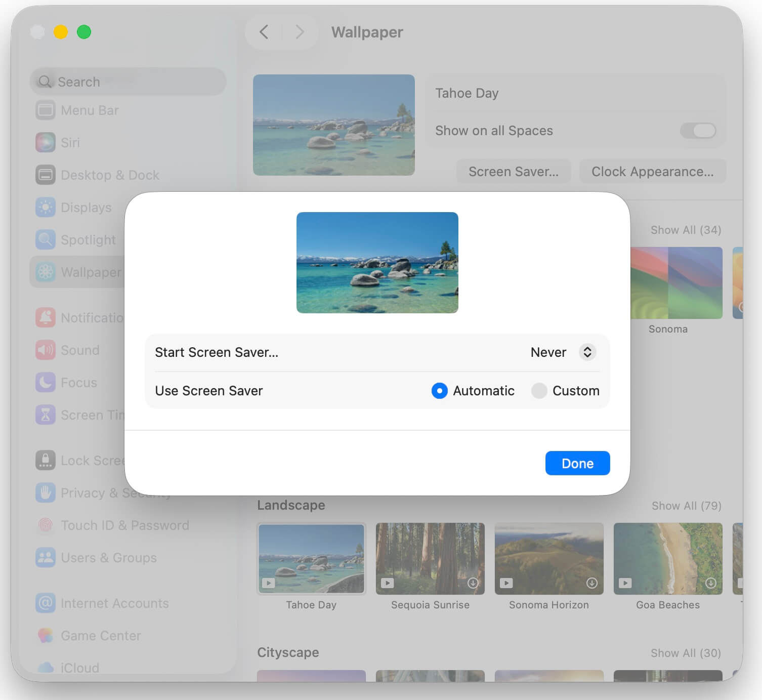Screen dimensions: 762x700
Task: Open Desktop & Dock from the sidebar
Action: pos(45,175)
